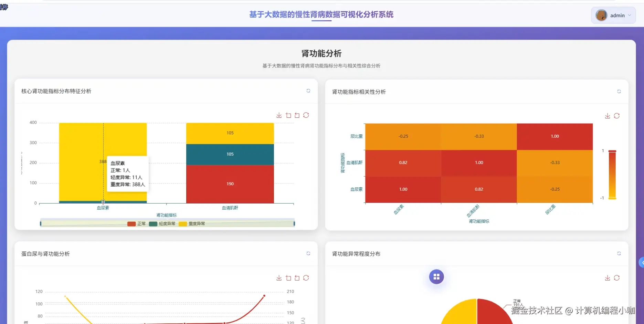
Task: Click the teal 105 segment of 血清肌酐 bar
Action: pyautogui.click(x=230, y=154)
